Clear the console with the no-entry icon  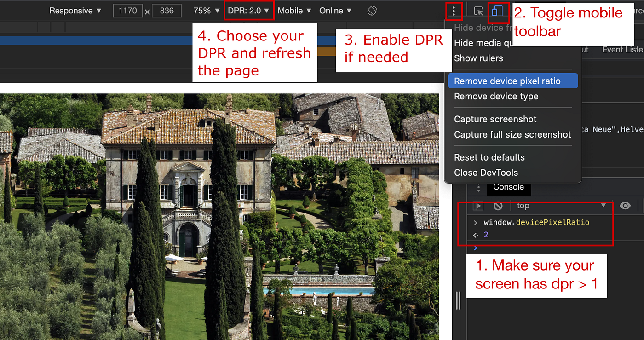tap(498, 206)
